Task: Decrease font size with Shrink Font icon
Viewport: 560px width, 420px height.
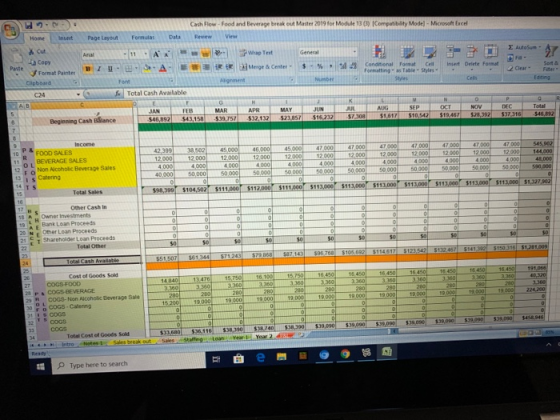Action: [x=167, y=54]
